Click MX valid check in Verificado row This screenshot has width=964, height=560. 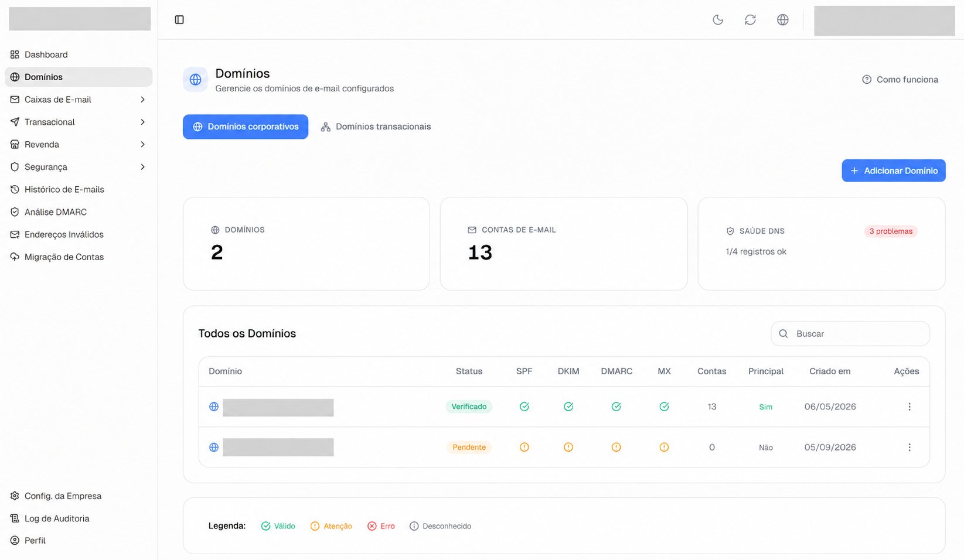[x=664, y=407]
